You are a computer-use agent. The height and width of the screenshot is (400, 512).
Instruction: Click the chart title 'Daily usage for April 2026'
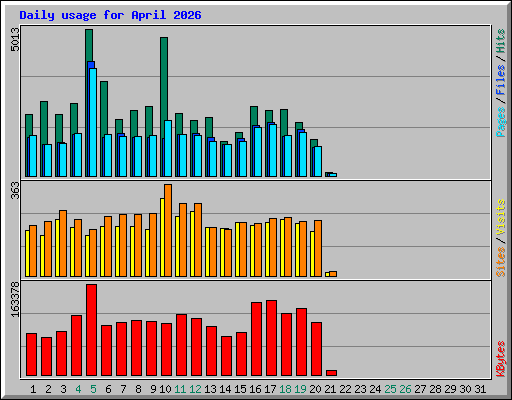click(x=110, y=15)
